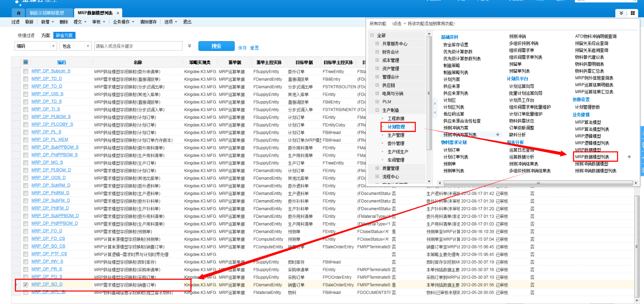Screen dimensions: 644x304
Task: Toggle select-all checkbox in table header
Action: 26,62
